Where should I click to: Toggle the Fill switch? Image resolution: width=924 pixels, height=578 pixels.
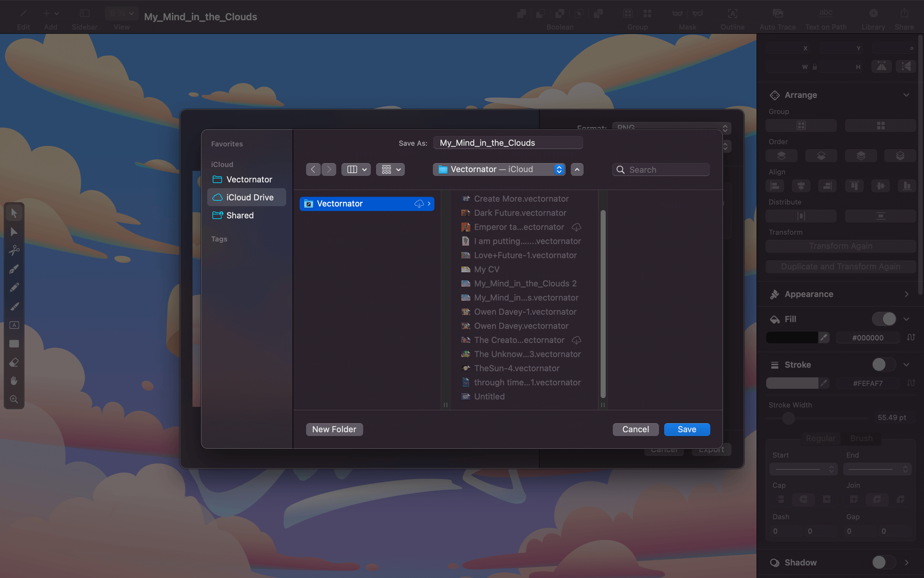pyautogui.click(x=884, y=319)
